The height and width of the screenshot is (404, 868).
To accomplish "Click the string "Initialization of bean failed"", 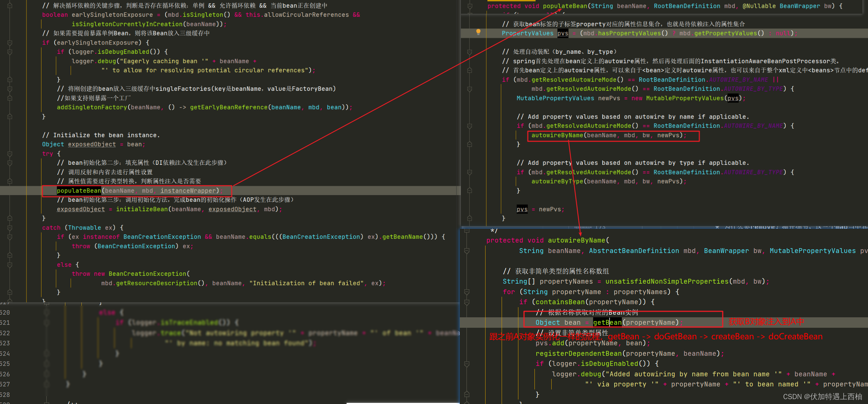I will [x=307, y=283].
